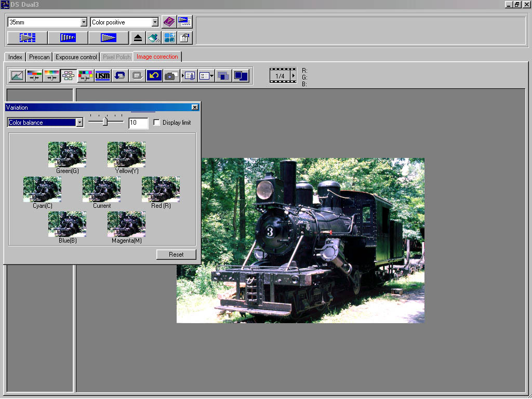The height and width of the screenshot is (399, 532).
Task: Click the yellow undo arrow icon
Action: coord(154,76)
